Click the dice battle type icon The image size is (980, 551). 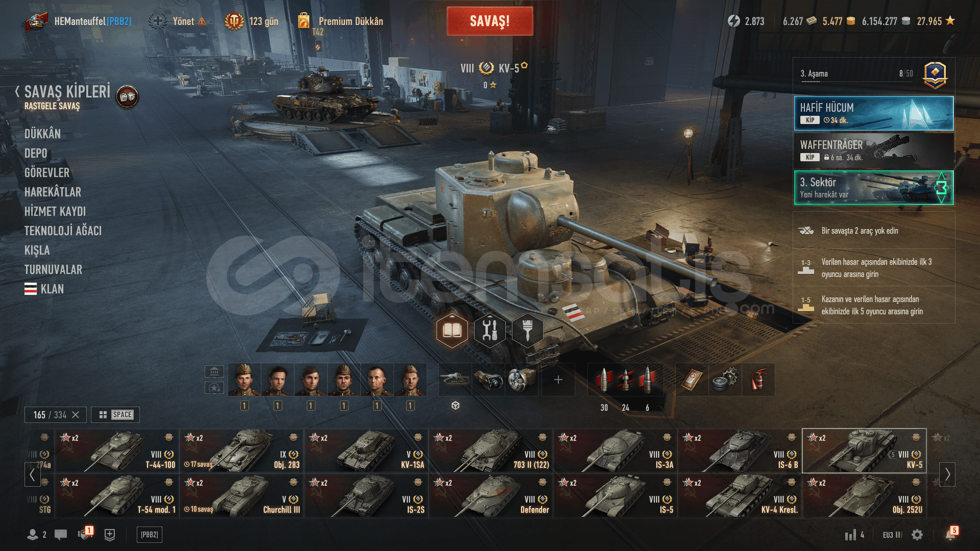127,96
